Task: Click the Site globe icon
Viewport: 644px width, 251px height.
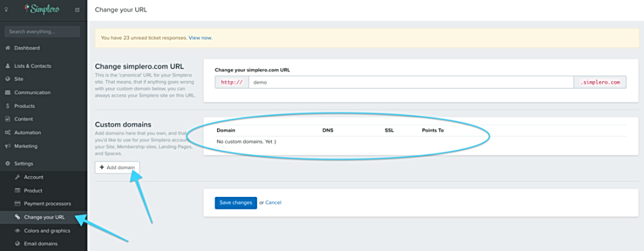Action: pyautogui.click(x=8, y=79)
